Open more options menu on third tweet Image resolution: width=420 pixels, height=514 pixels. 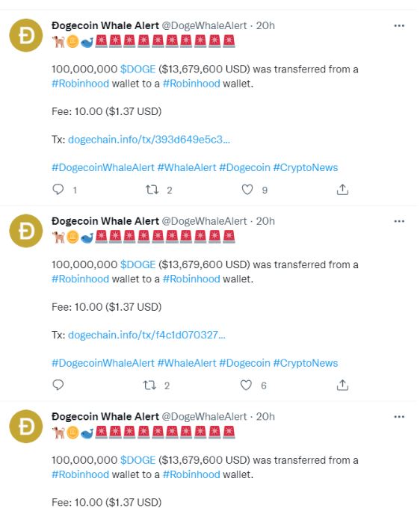pos(399,417)
